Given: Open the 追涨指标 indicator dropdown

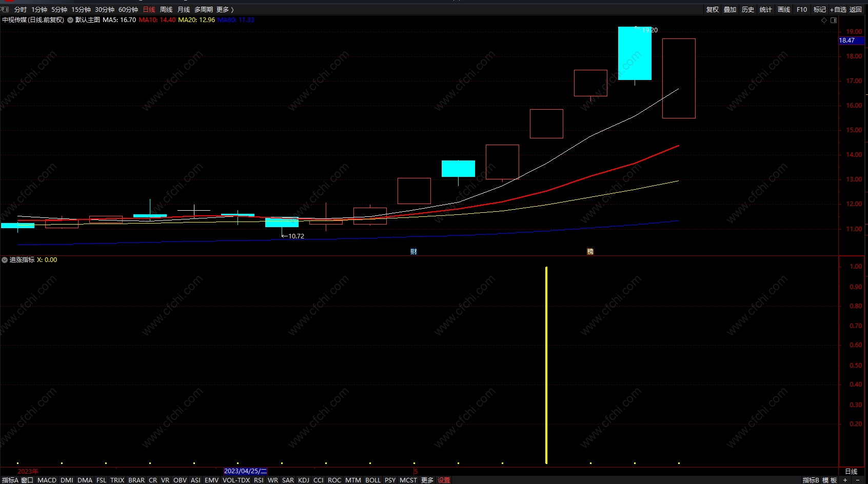Looking at the screenshot, I should pyautogui.click(x=5, y=260).
